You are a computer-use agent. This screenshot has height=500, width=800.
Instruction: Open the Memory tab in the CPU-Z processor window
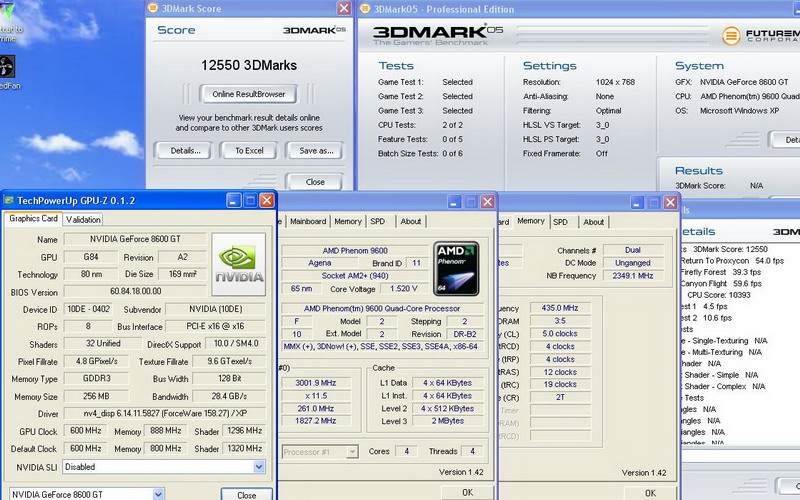click(x=348, y=221)
